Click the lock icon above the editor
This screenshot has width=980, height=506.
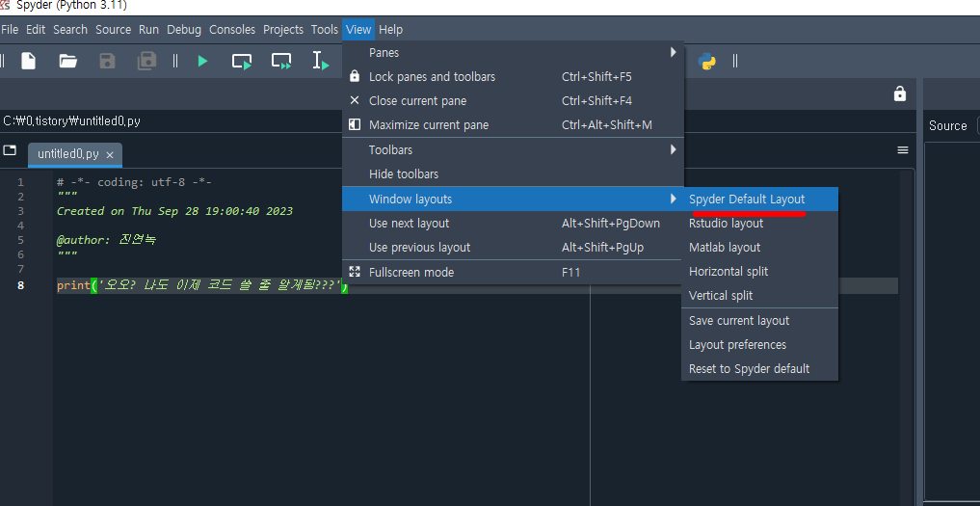click(x=900, y=93)
